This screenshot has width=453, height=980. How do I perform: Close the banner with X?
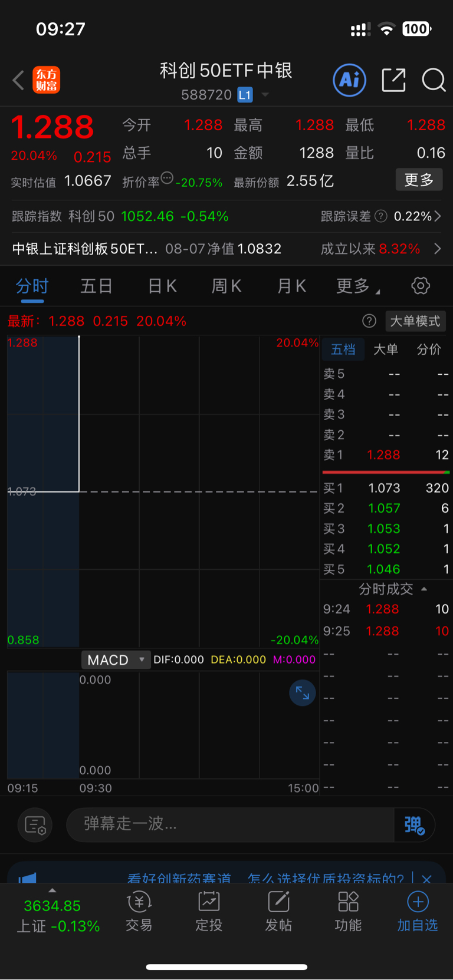(426, 879)
